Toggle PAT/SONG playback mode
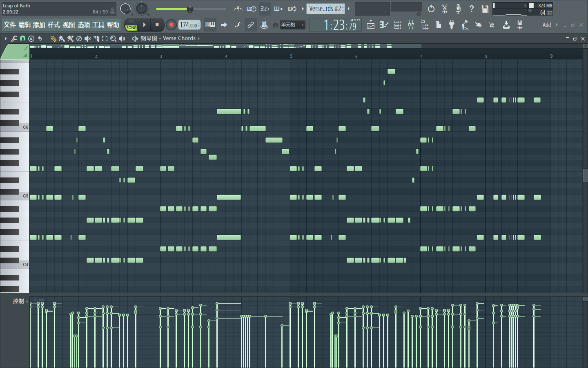Viewport: 588px width, 368px height. click(131, 25)
